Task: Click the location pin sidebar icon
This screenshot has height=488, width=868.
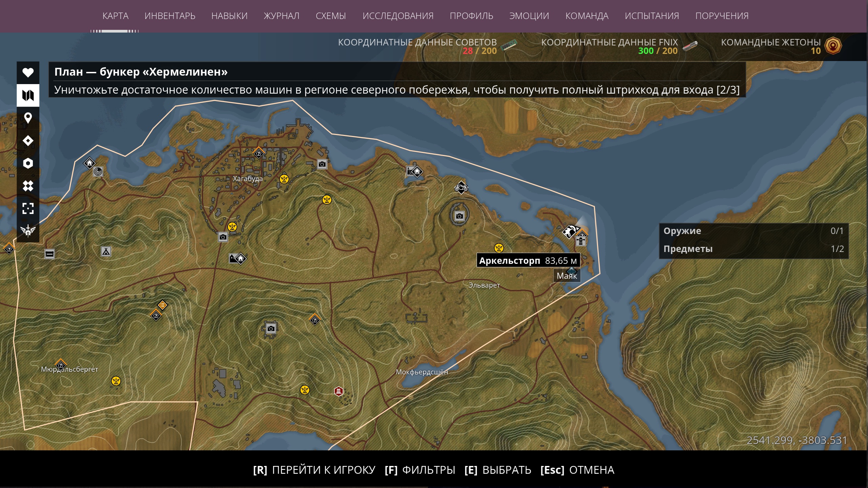Action: (x=28, y=118)
